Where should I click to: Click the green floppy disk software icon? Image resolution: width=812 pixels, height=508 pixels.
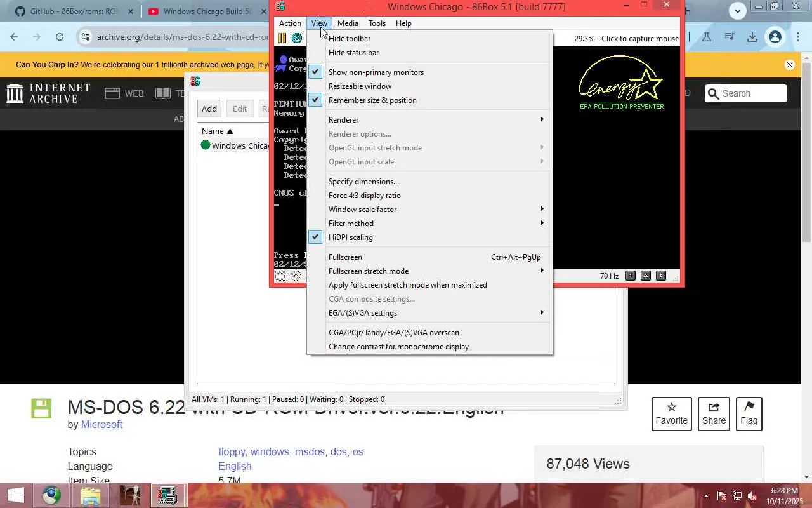coord(41,408)
